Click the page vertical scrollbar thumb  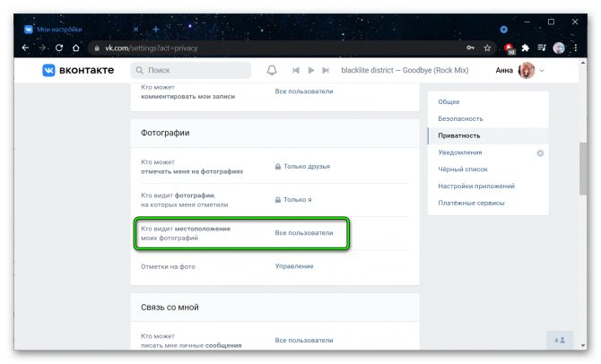click(583, 169)
